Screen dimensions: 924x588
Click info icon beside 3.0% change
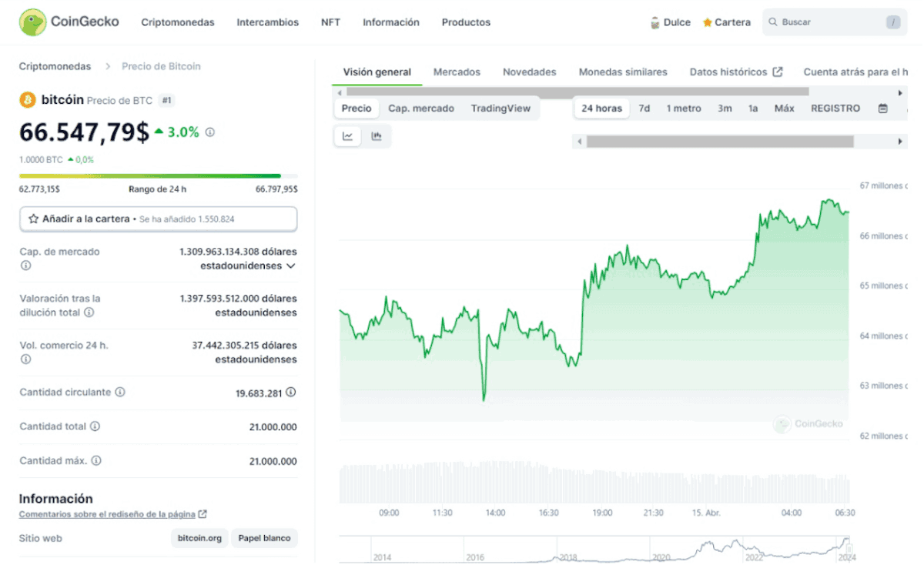click(210, 132)
